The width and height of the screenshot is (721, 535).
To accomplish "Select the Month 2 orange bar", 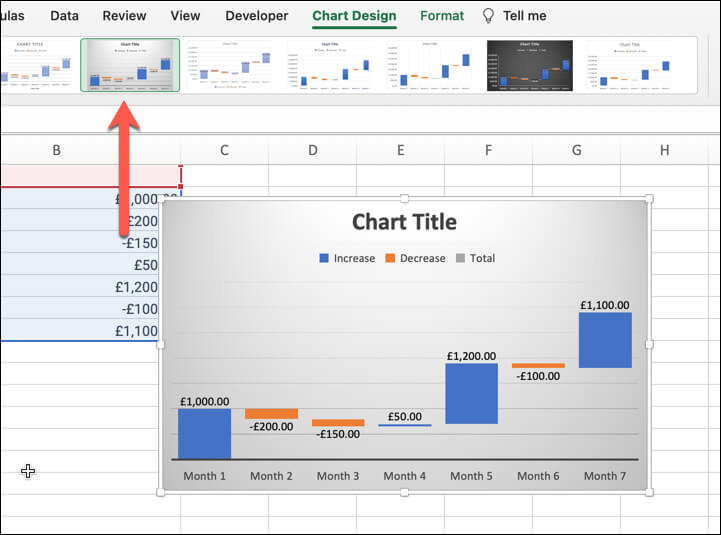I will click(271, 414).
